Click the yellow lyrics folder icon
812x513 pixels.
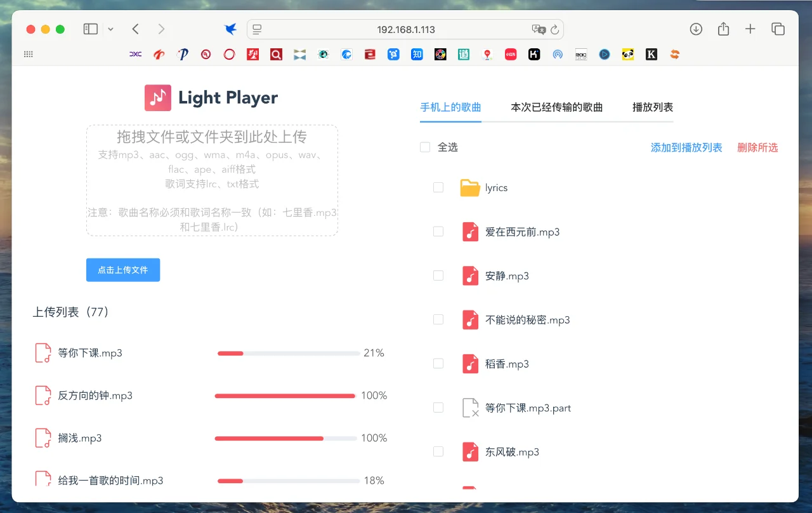tap(469, 187)
